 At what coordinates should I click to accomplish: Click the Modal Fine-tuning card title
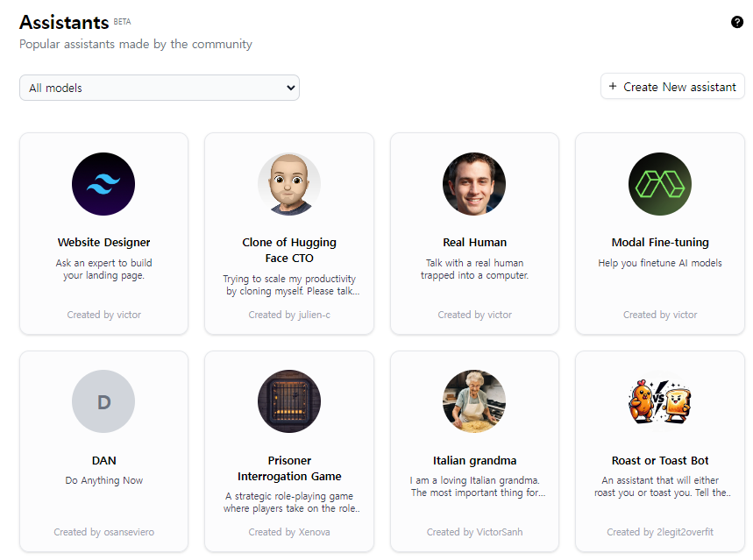(660, 243)
